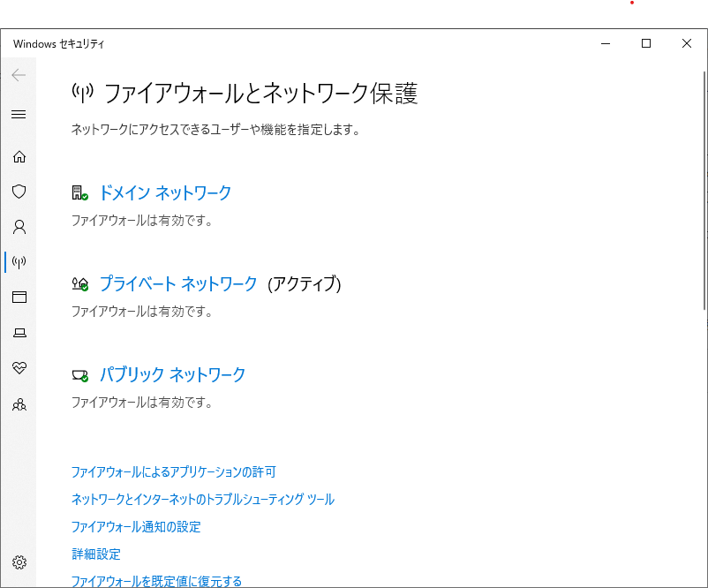Click the ファイアウォールとネットワーク保護 heading
The width and height of the screenshot is (708, 588).
tap(261, 94)
